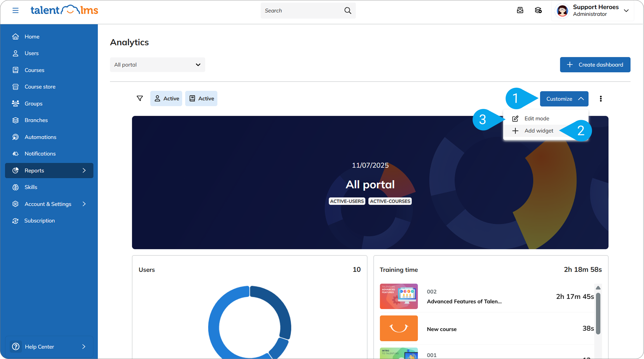Click the Help Center question mark icon
Image resolution: width=644 pixels, height=359 pixels.
(16, 346)
